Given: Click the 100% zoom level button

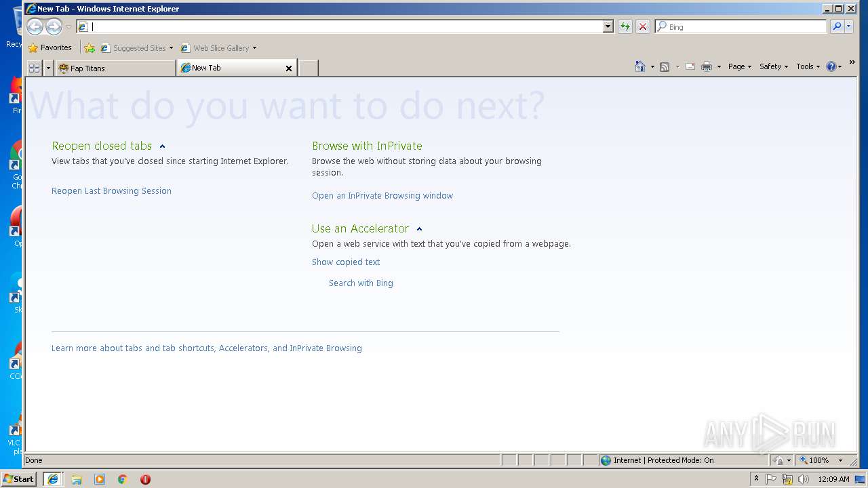Looking at the screenshot, I should click(814, 460).
